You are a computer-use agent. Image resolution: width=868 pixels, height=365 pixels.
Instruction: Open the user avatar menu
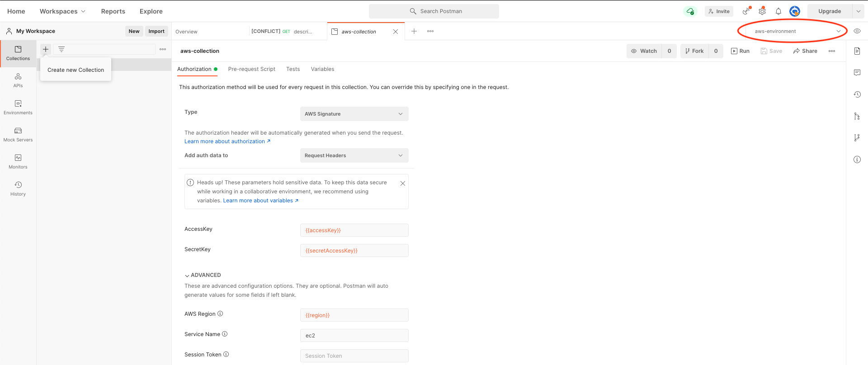pyautogui.click(x=795, y=11)
